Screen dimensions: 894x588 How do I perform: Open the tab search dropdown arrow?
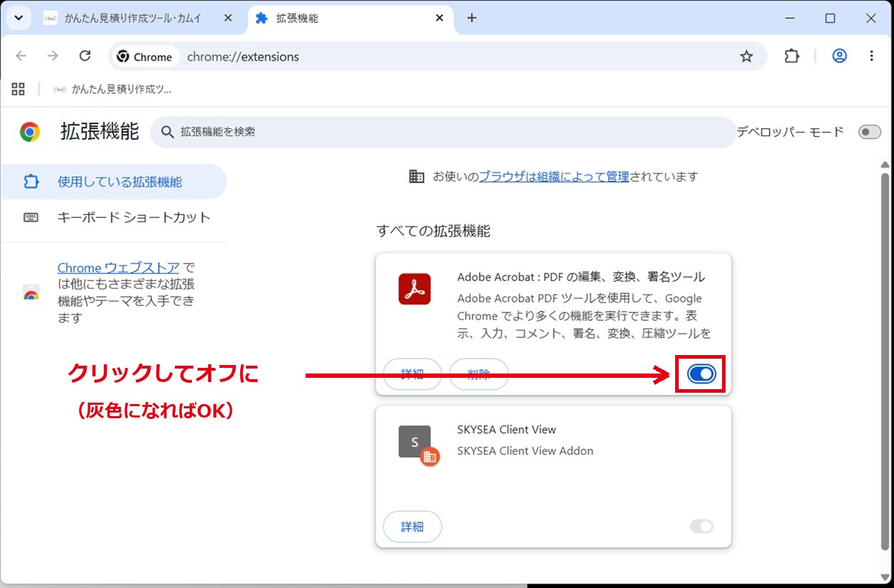[18, 18]
